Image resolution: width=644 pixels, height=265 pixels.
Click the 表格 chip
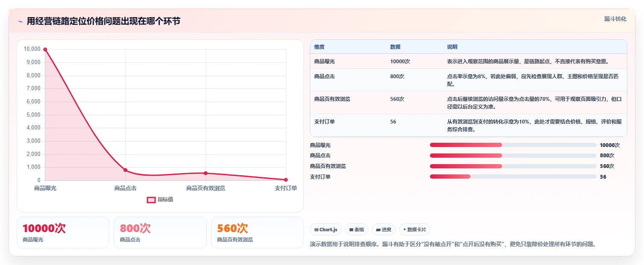(x=357, y=230)
